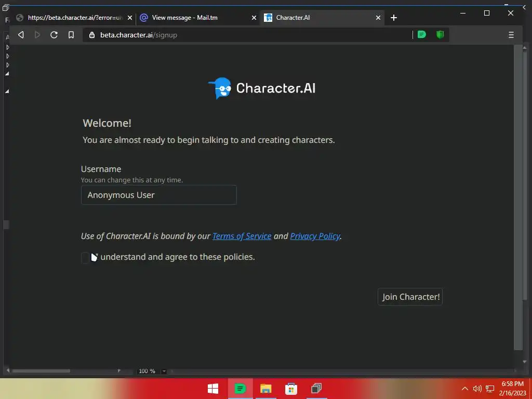Go back using the browser back arrow

[21, 35]
